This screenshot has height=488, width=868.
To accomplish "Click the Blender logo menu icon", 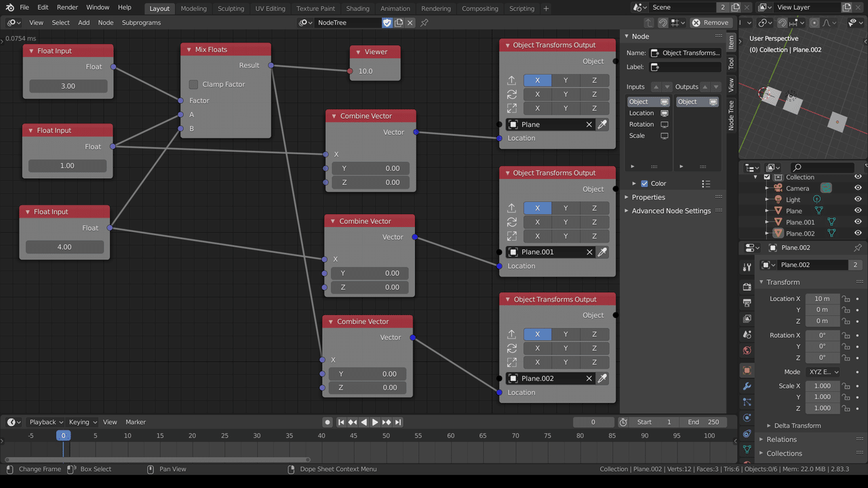I will tap(9, 7).
